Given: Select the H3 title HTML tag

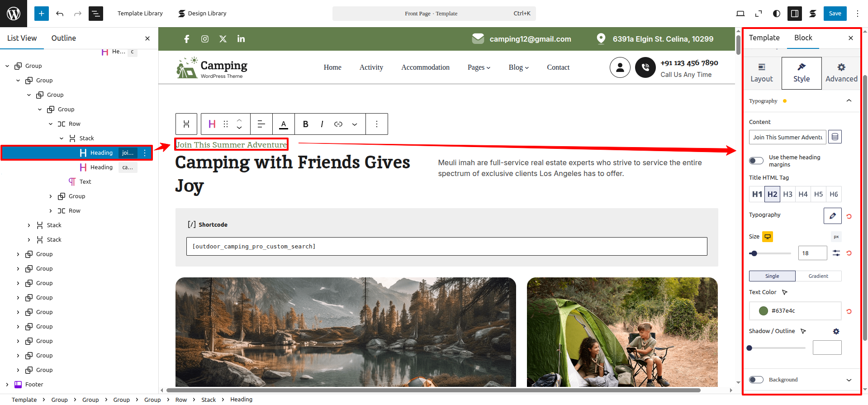Looking at the screenshot, I should pos(787,194).
